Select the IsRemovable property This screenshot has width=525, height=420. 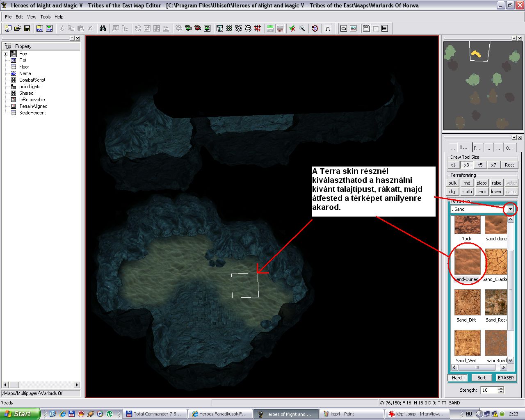click(32, 100)
